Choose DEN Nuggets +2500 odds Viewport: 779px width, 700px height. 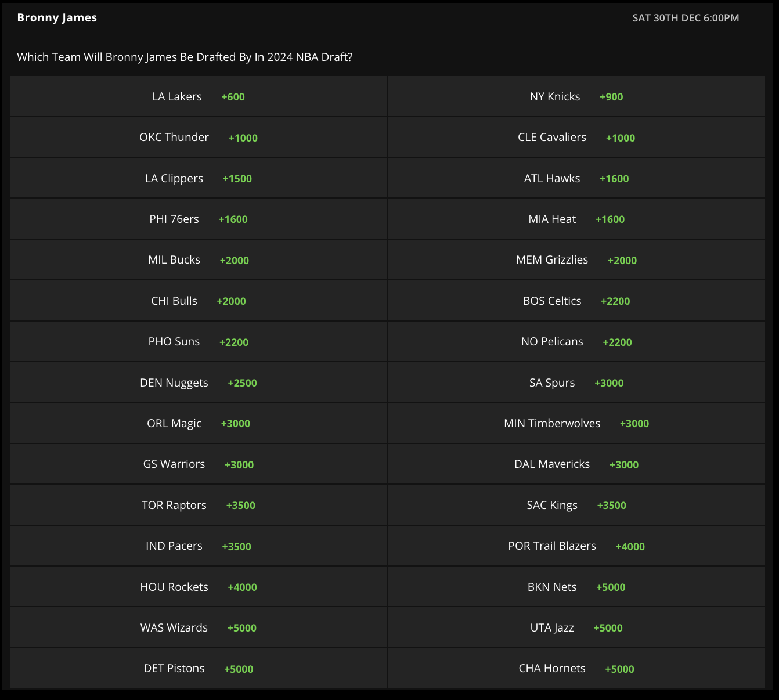[x=199, y=383]
